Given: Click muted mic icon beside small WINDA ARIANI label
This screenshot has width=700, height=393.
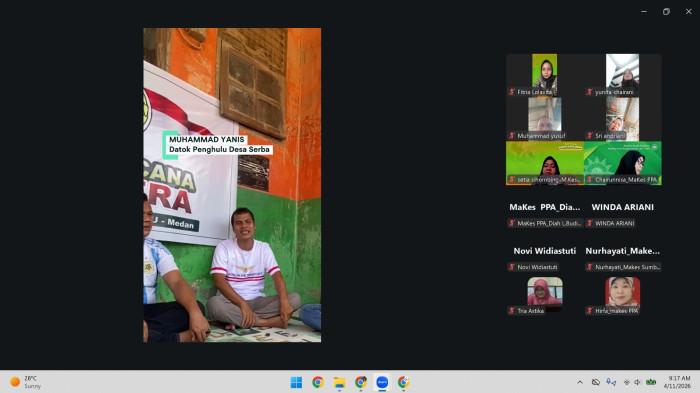Looking at the screenshot, I should (x=589, y=223).
